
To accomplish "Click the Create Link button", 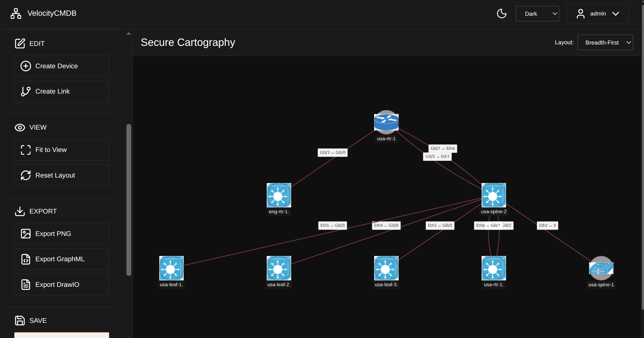I will [62, 91].
